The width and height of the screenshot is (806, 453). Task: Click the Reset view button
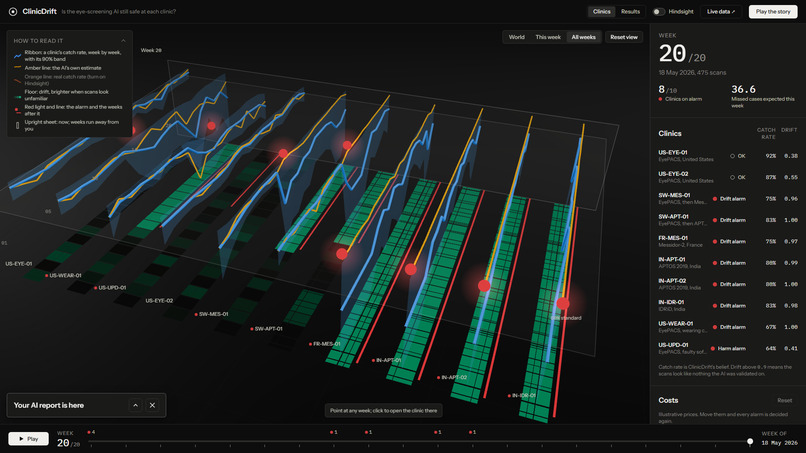(624, 37)
